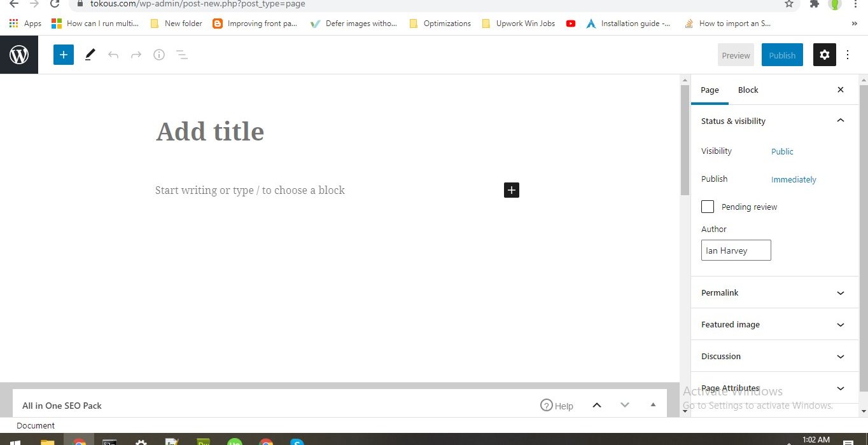Open Chrome three-dot menu

(x=855, y=4)
